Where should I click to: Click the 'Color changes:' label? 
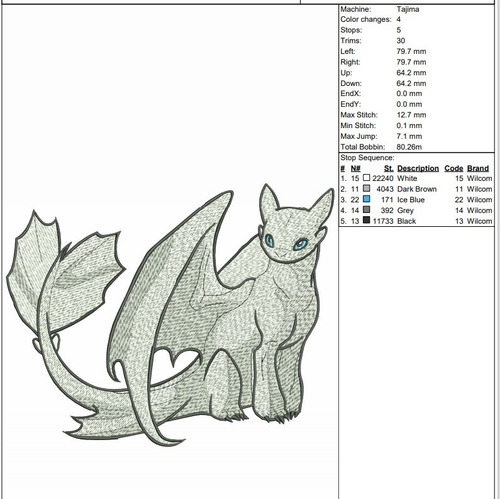coord(366,19)
